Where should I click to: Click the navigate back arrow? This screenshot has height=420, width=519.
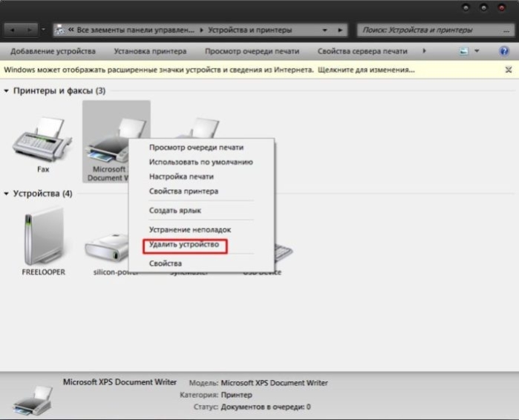pyautogui.click(x=13, y=30)
